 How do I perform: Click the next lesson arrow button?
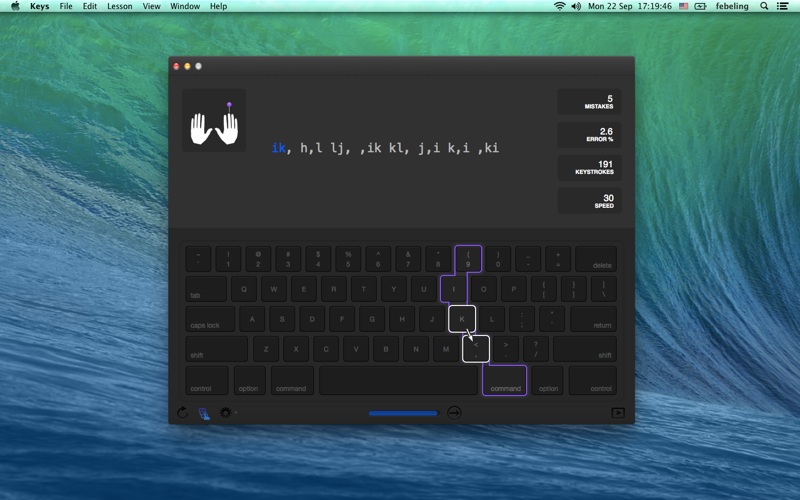[454, 413]
